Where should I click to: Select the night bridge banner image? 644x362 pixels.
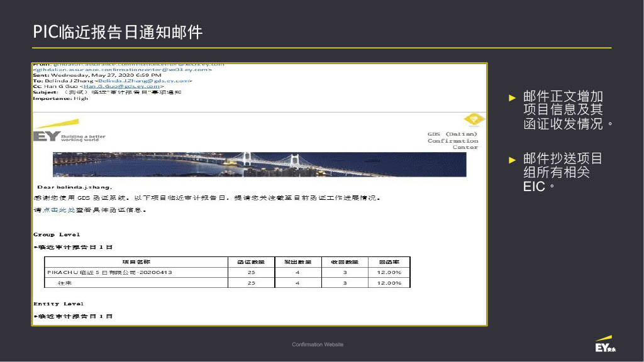click(259, 164)
